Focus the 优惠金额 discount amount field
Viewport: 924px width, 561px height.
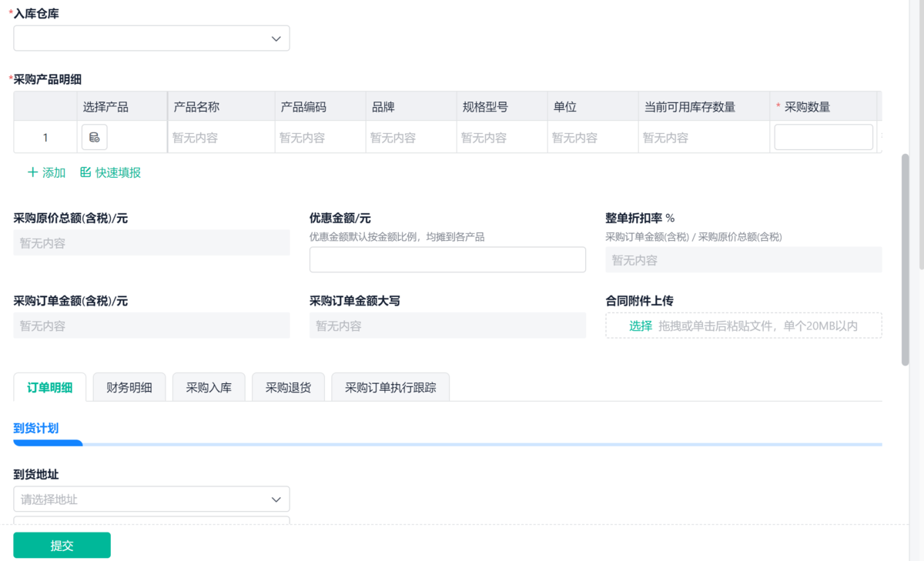pyautogui.click(x=447, y=260)
